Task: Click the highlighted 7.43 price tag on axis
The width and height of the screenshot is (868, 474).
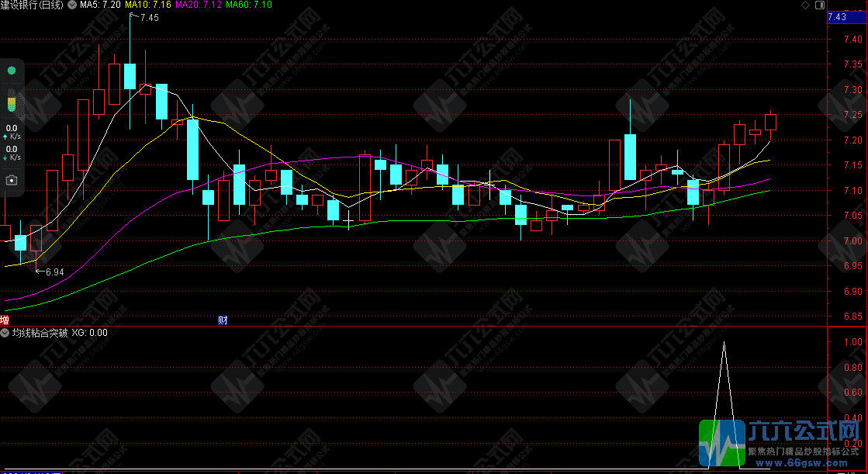Action: click(x=846, y=17)
